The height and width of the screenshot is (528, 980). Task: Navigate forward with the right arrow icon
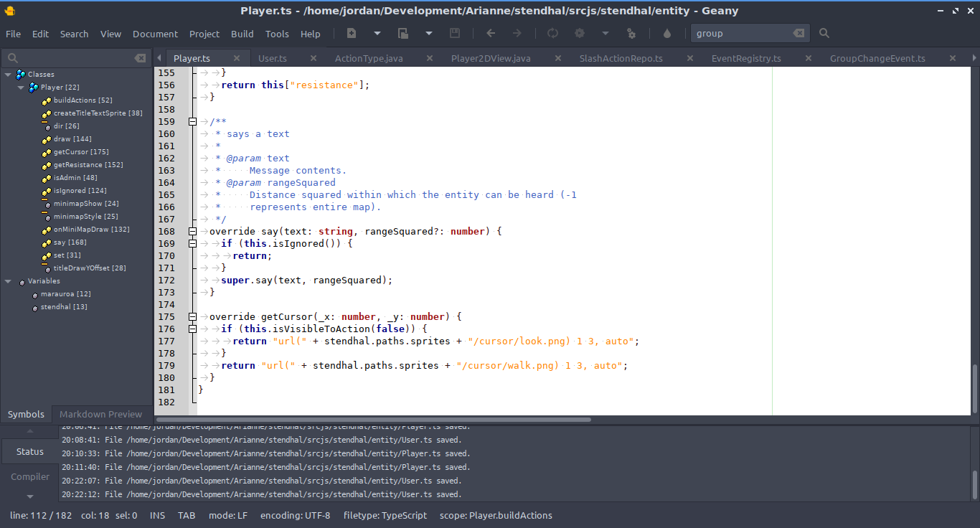(x=517, y=33)
